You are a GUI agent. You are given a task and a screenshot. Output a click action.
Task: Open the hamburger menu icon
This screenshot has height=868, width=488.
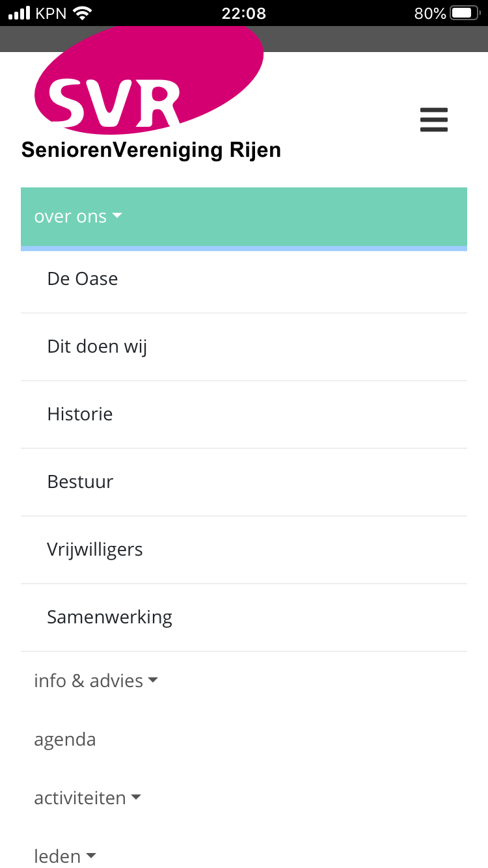point(434,120)
